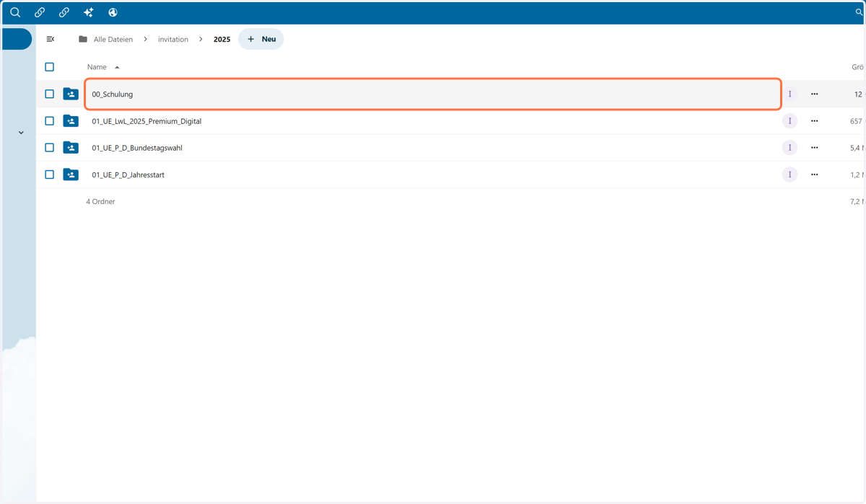Go to Alle Dateien in the breadcrumb
The width and height of the screenshot is (866, 504).
[x=113, y=40]
